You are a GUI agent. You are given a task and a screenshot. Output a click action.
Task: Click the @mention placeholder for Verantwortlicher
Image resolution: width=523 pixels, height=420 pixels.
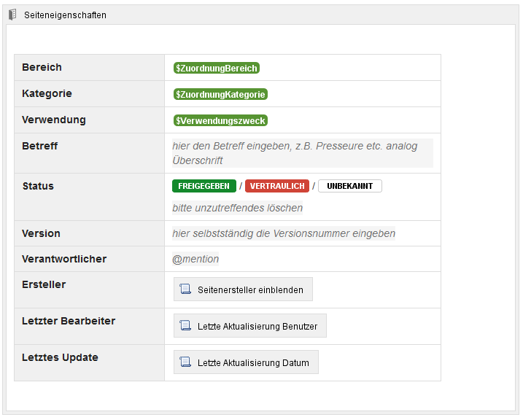(x=195, y=259)
